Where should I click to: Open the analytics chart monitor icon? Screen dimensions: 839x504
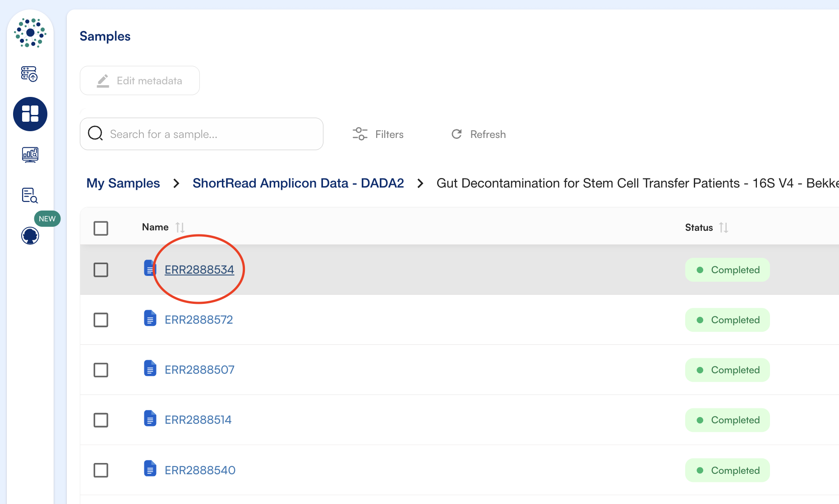30,155
